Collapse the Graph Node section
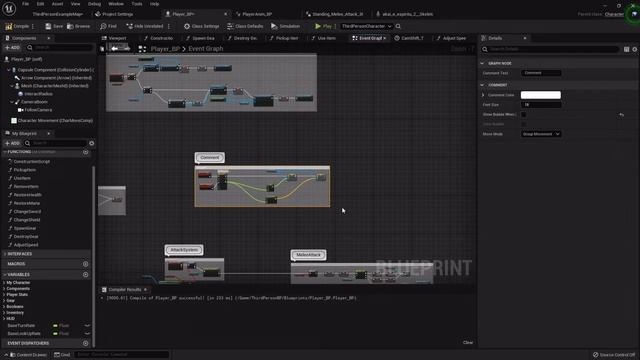This screenshot has height=360, width=640. pyautogui.click(x=482, y=63)
